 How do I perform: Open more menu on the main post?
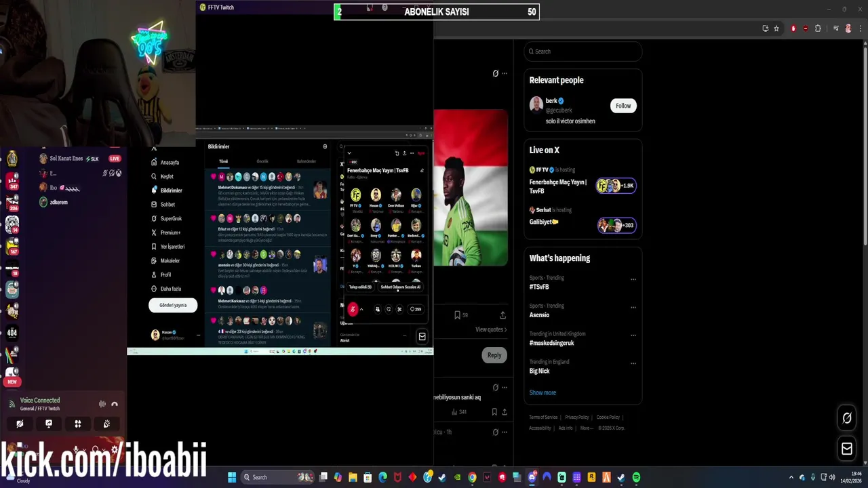[504, 73]
